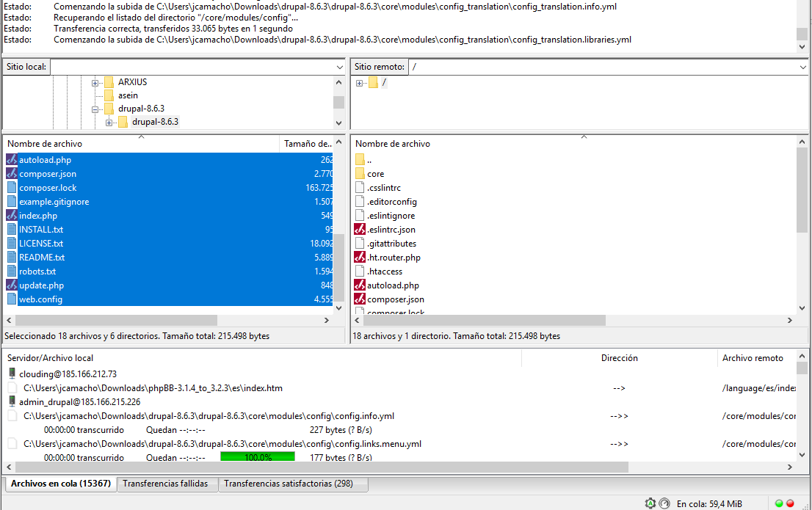This screenshot has height=510, width=812.
Task: Click the asein folder icon in local tree
Action: (109, 95)
